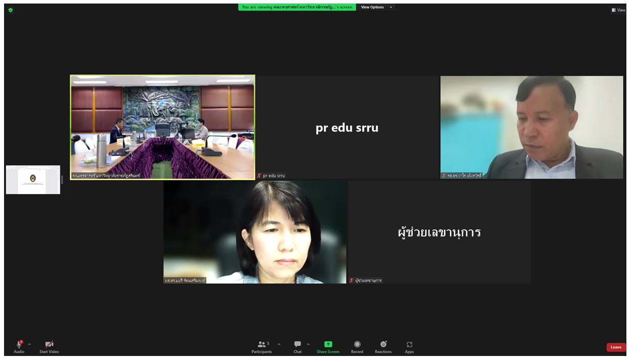Expand the audio settings arrow beside Audio
The image size is (644, 362).
coord(29,344)
